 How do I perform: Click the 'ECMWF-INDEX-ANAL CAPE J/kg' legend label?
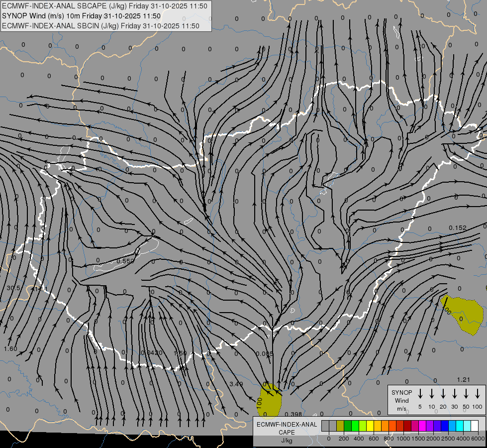point(287,432)
